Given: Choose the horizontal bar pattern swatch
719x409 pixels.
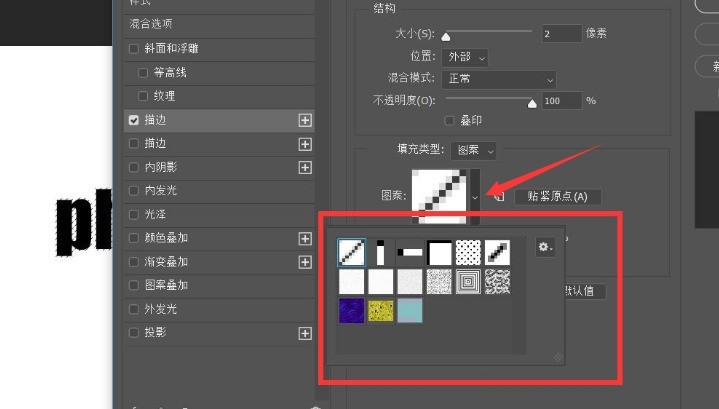Looking at the screenshot, I should tap(410, 252).
